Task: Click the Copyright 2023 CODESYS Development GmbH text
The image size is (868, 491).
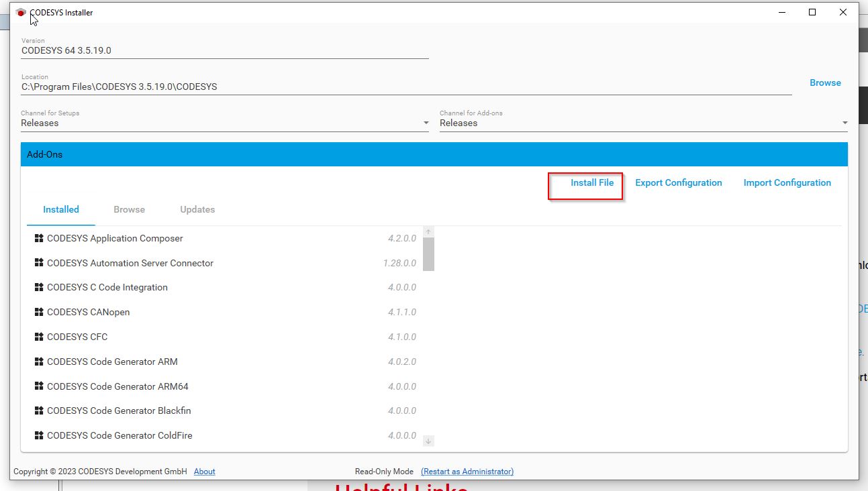Action: (100, 472)
